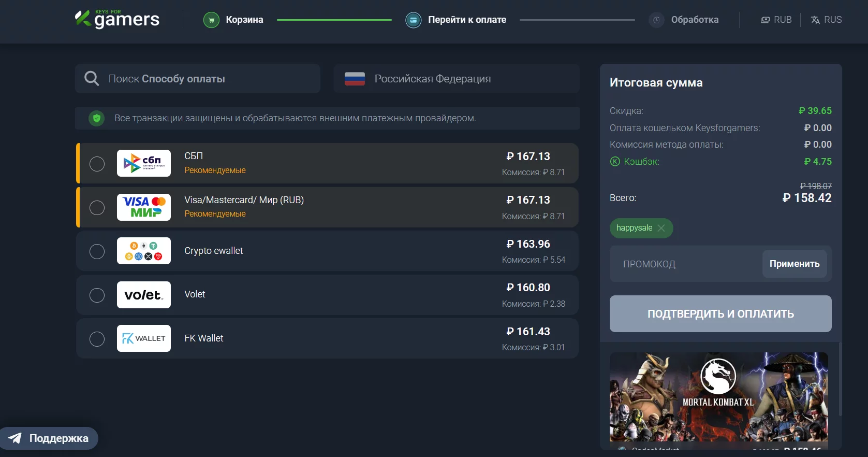868x457 pixels.
Task: Click the Volet payment logo
Action: tap(144, 295)
